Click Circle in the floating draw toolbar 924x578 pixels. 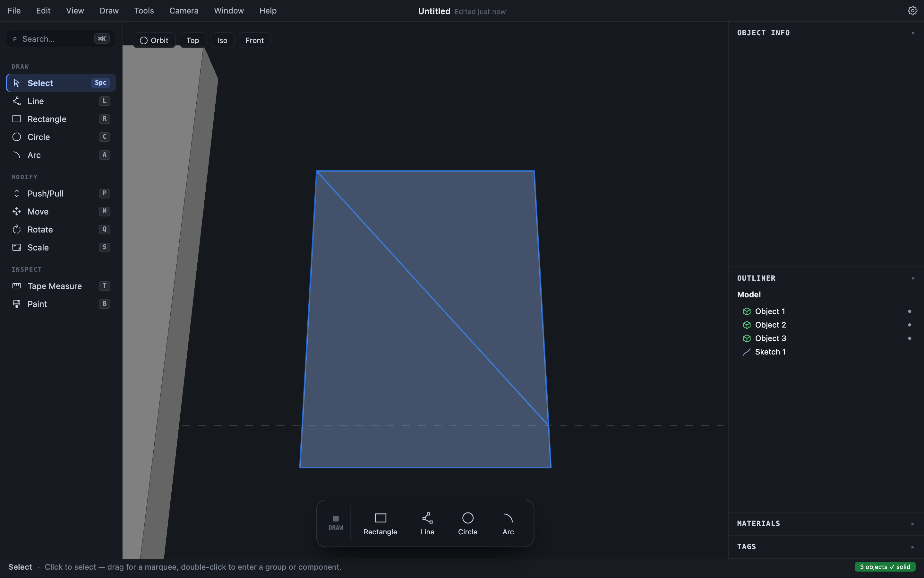467,524
